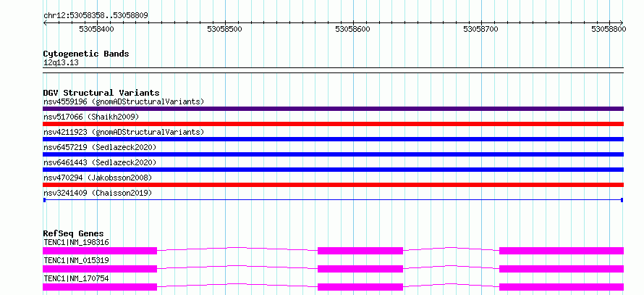
Task: Open the nsv6457219 (Sedlazeck2020) label
Action: click(100, 147)
